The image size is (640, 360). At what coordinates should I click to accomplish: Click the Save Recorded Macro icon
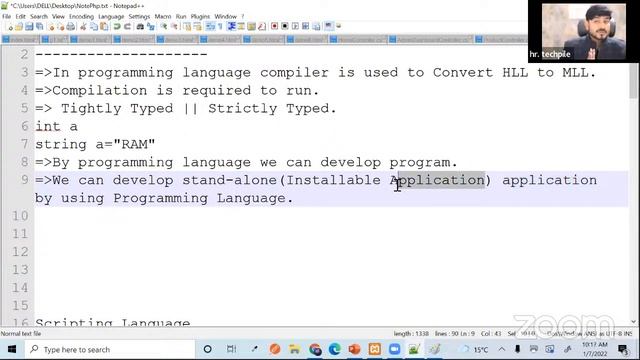(316, 27)
